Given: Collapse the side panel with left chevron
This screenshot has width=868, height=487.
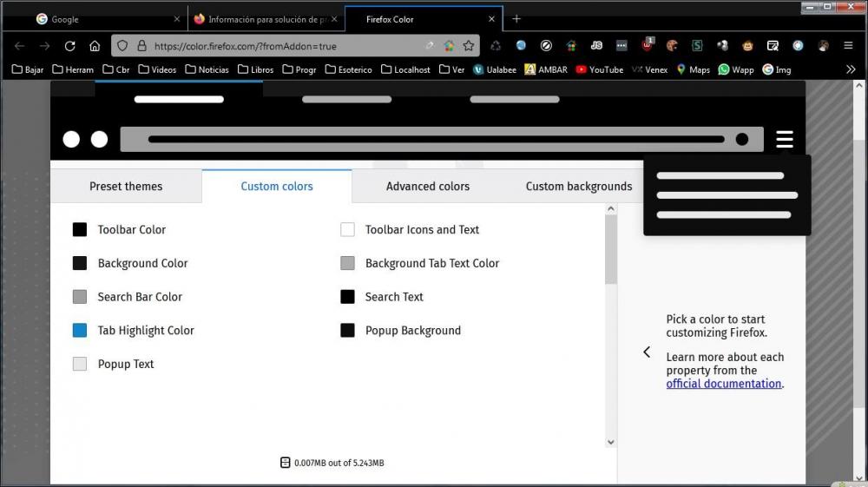Looking at the screenshot, I should click(x=647, y=352).
